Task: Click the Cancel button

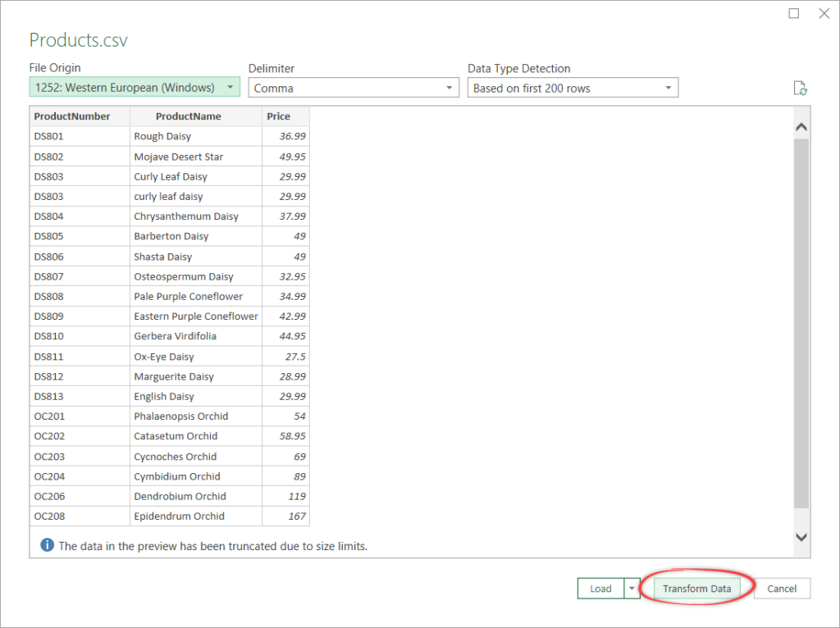Action: click(x=782, y=589)
